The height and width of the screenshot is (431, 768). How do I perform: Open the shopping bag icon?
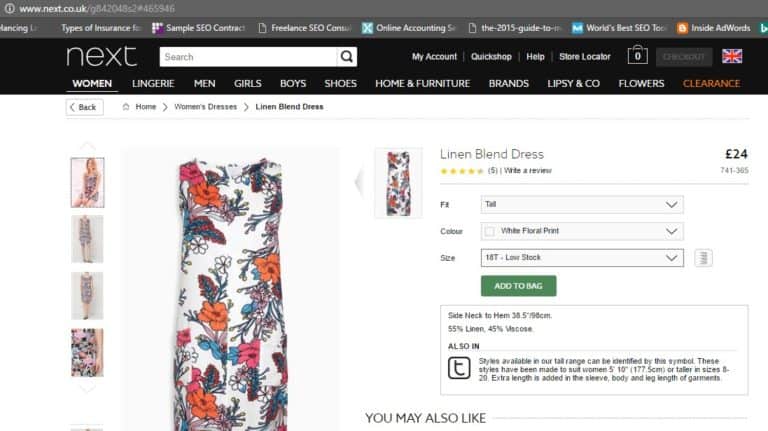[637, 55]
